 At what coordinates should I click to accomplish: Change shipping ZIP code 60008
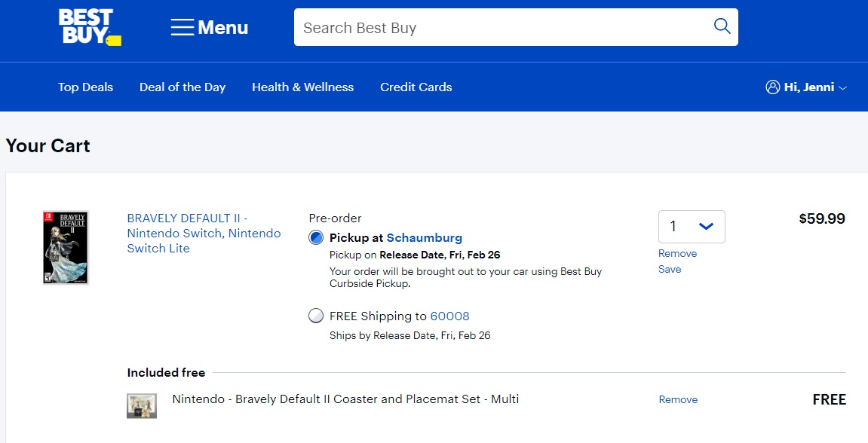[x=449, y=316]
